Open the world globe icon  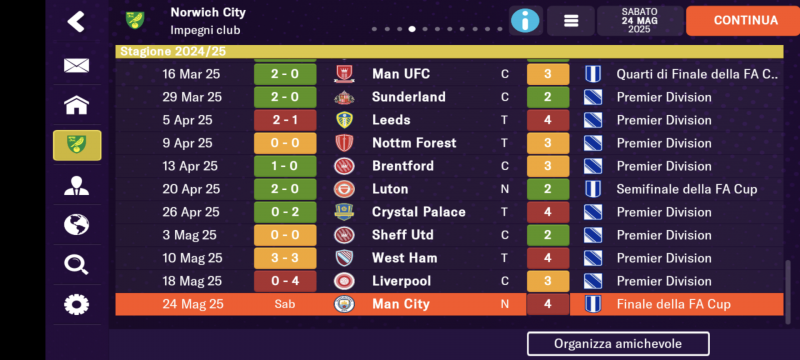77,225
